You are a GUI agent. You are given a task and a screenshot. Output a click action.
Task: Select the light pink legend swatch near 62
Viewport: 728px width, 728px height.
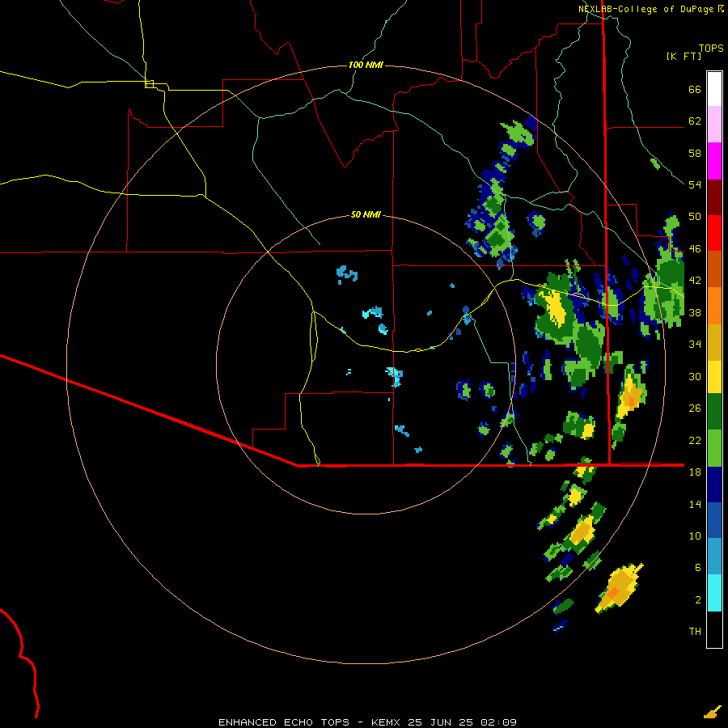(714, 124)
